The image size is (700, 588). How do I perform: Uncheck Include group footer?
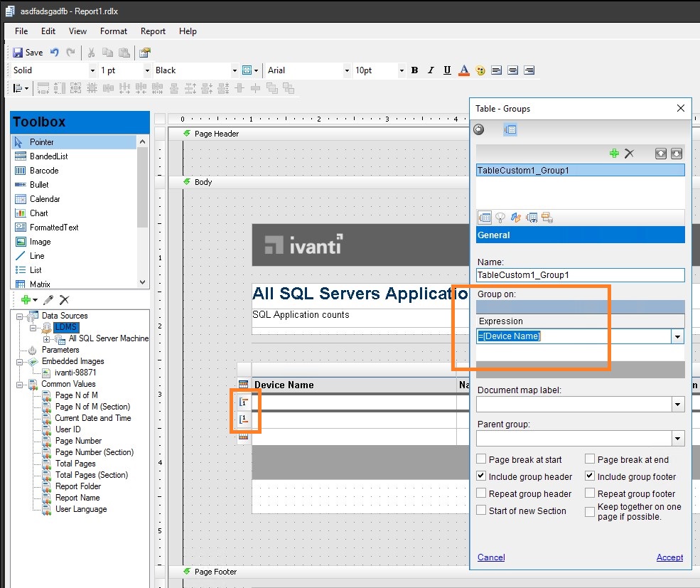589,476
